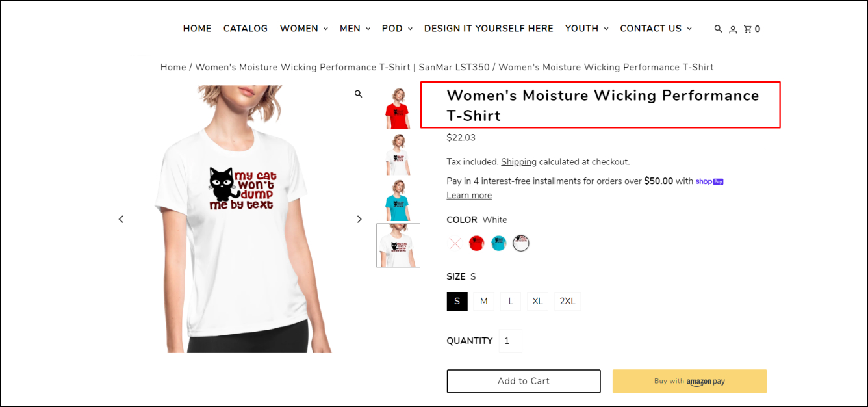The width and height of the screenshot is (868, 407).
Task: Open DESIGN IT YOURSELF HERE page
Action: pos(489,29)
